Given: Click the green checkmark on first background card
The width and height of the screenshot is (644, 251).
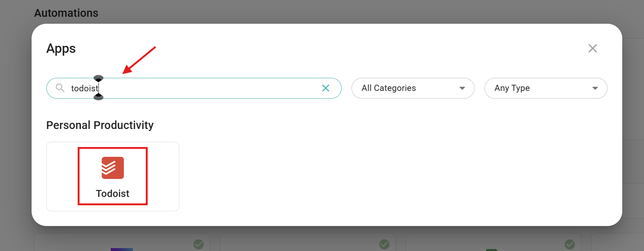Looking at the screenshot, I should (199, 244).
